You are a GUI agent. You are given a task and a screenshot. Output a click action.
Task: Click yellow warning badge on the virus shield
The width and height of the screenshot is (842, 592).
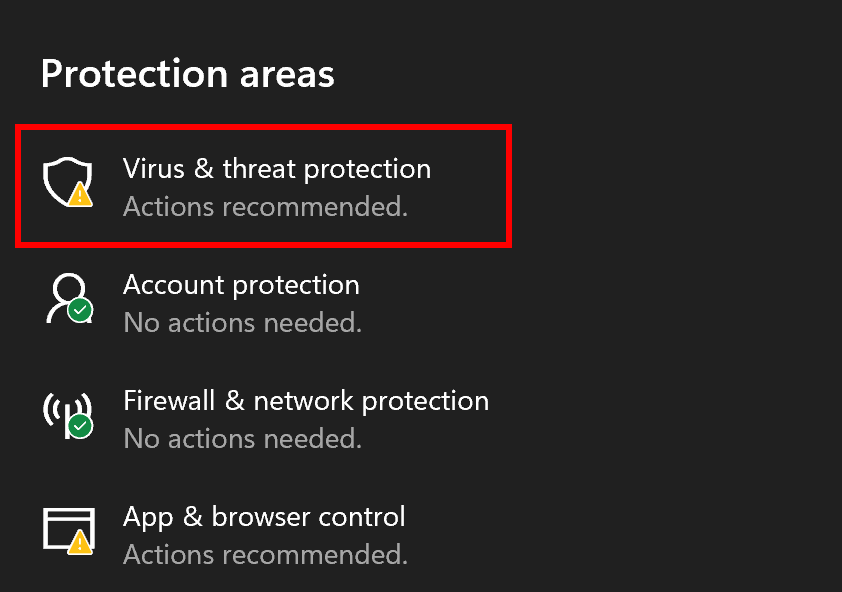pyautogui.click(x=82, y=195)
